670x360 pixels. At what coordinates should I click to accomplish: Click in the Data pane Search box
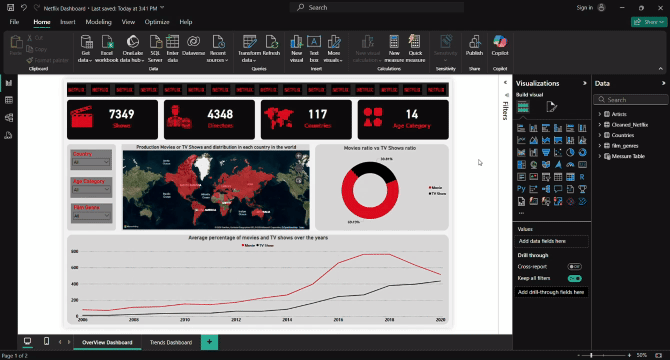[631, 100]
